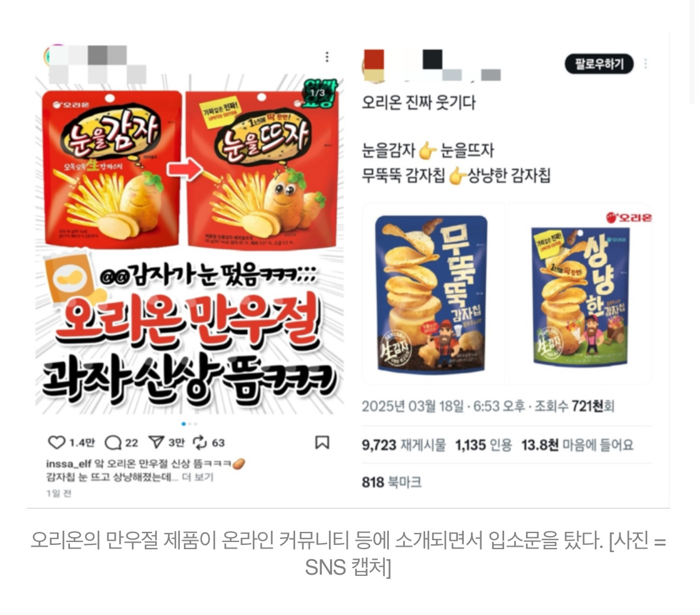Select the carousel page indicator dots
The image size is (700, 615).
click(190, 423)
